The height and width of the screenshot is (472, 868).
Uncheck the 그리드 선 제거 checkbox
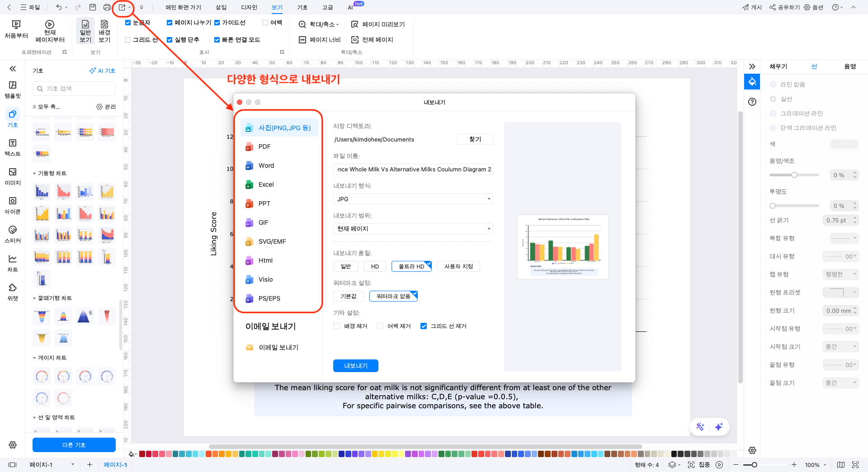(x=424, y=326)
